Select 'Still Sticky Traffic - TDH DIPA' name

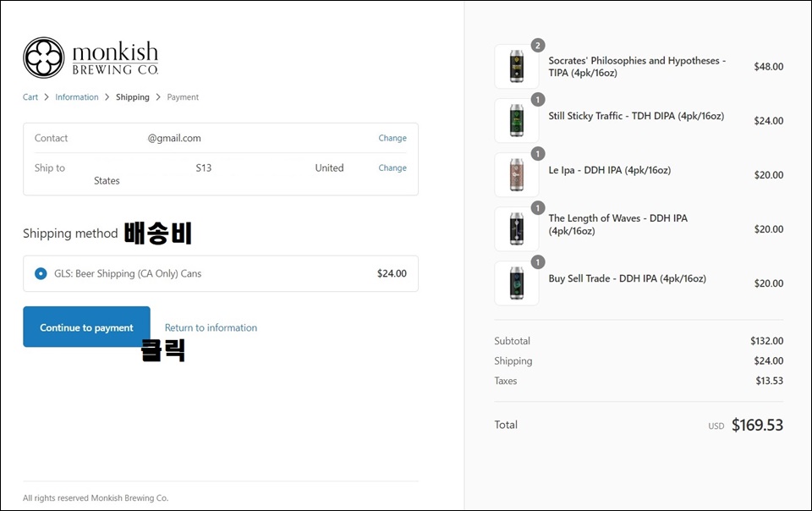tap(636, 116)
